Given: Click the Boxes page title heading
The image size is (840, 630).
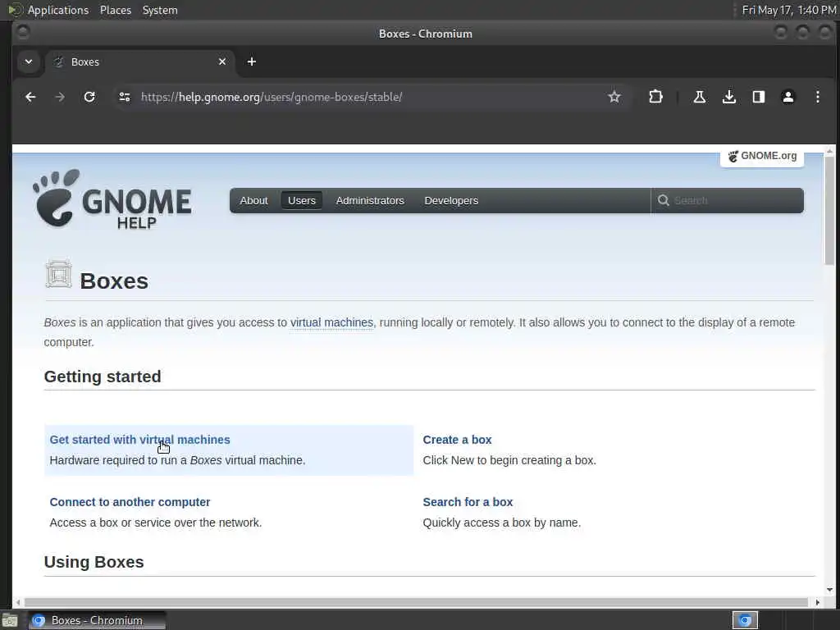Looking at the screenshot, I should click(114, 281).
